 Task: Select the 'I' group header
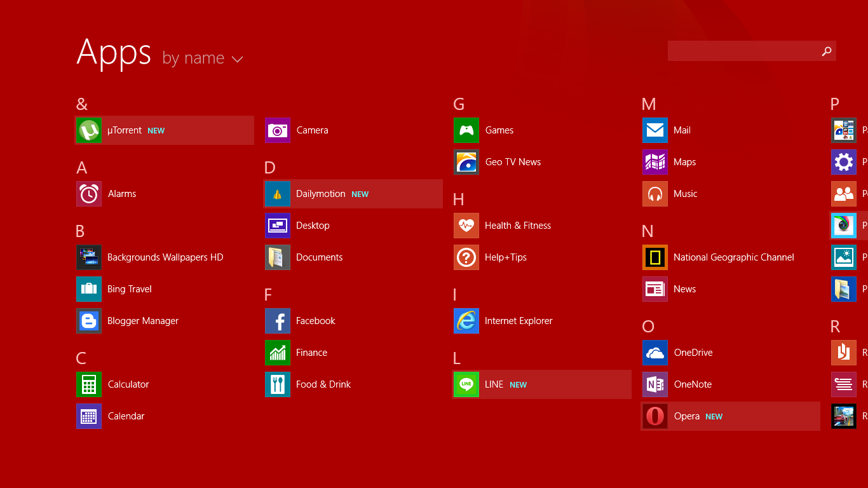pyautogui.click(x=455, y=295)
